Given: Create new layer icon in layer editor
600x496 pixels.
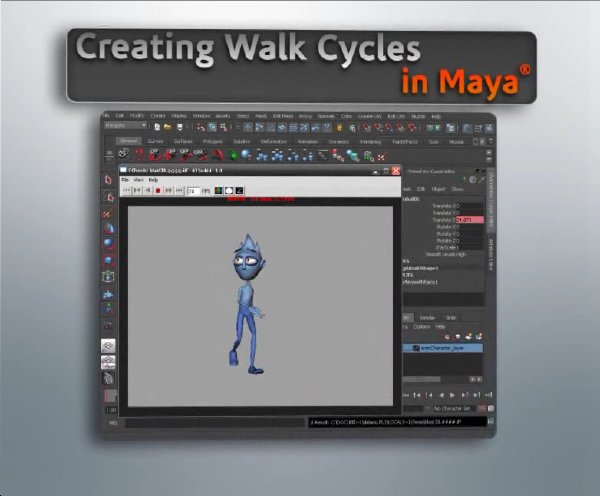Looking at the screenshot, I should 469,336.
